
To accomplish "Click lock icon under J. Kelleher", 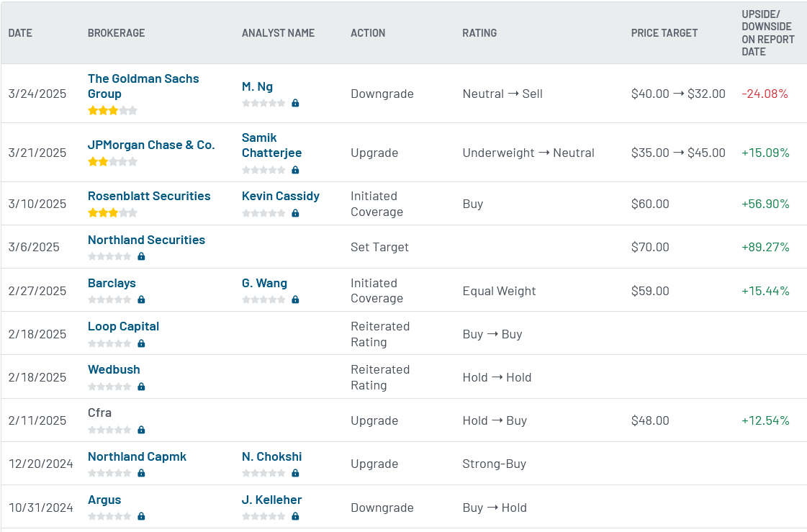I will (295, 516).
